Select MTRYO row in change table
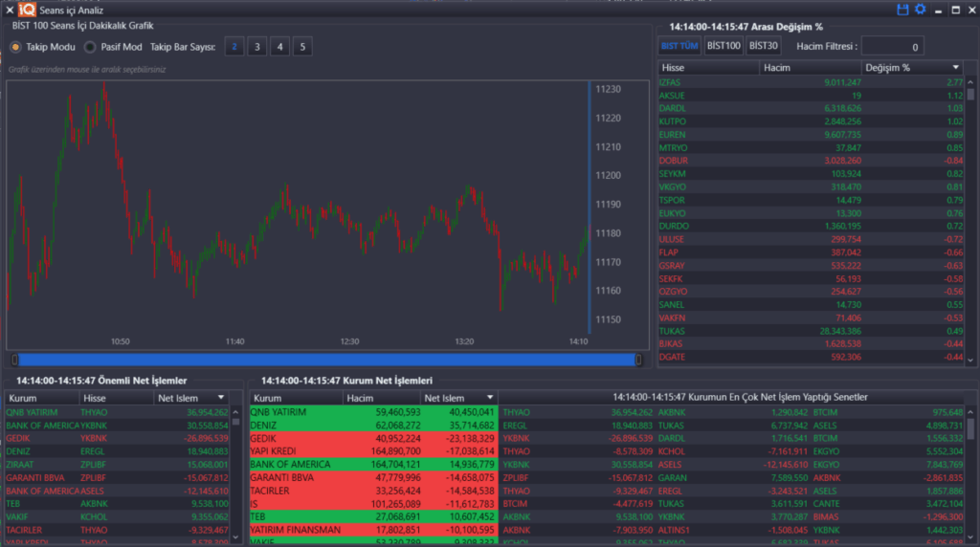Image resolution: width=980 pixels, height=547 pixels. (812, 148)
